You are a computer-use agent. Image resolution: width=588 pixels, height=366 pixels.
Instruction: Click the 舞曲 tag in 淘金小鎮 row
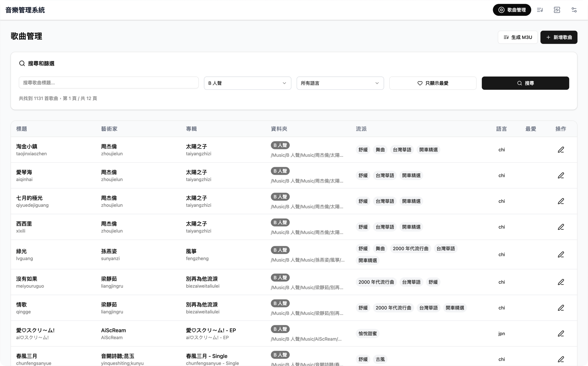tap(380, 150)
